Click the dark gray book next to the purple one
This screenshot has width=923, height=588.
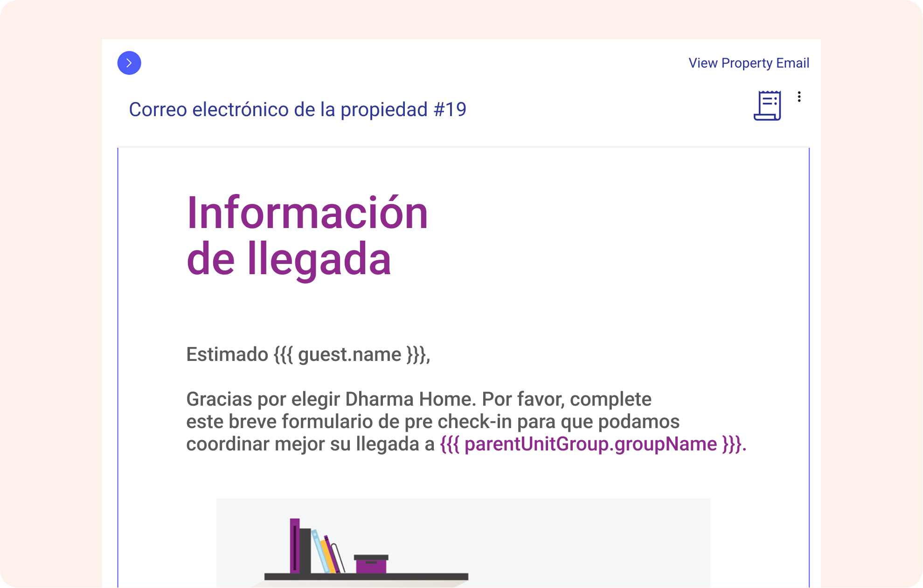305,550
